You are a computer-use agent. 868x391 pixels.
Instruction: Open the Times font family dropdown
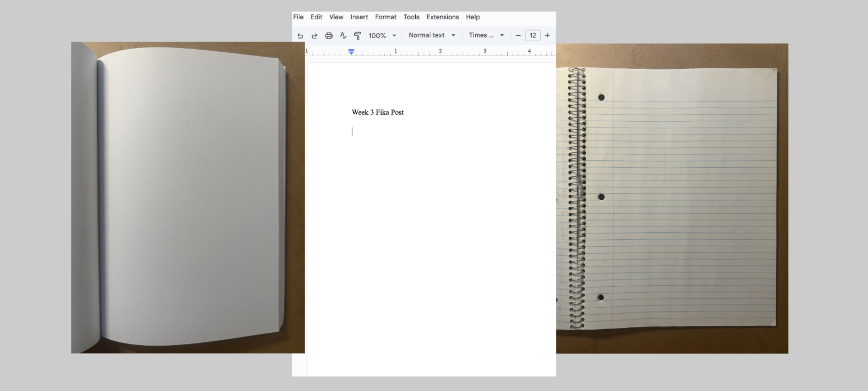pos(486,35)
